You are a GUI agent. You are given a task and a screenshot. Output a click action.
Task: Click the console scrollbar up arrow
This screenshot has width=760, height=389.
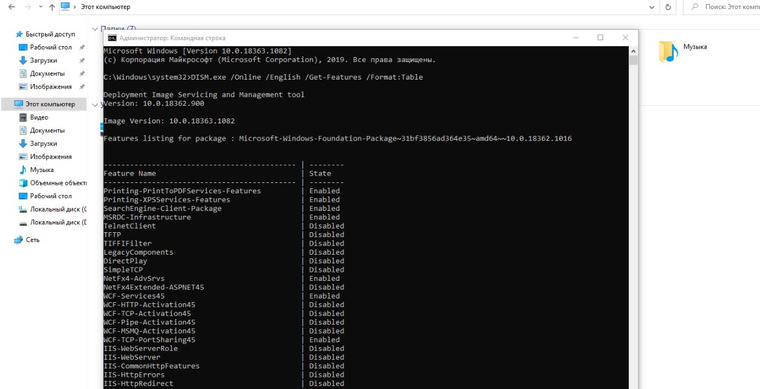point(633,50)
